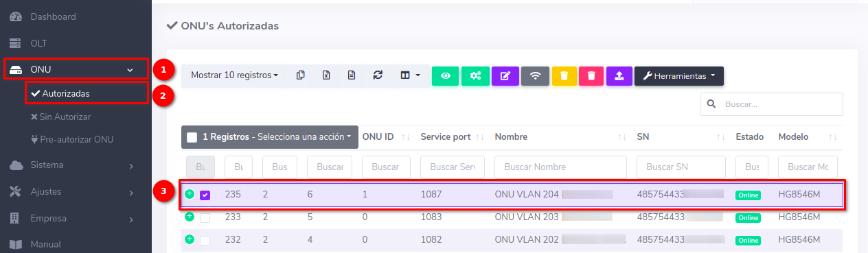Expand row 233 with its green plus icon

(190, 217)
